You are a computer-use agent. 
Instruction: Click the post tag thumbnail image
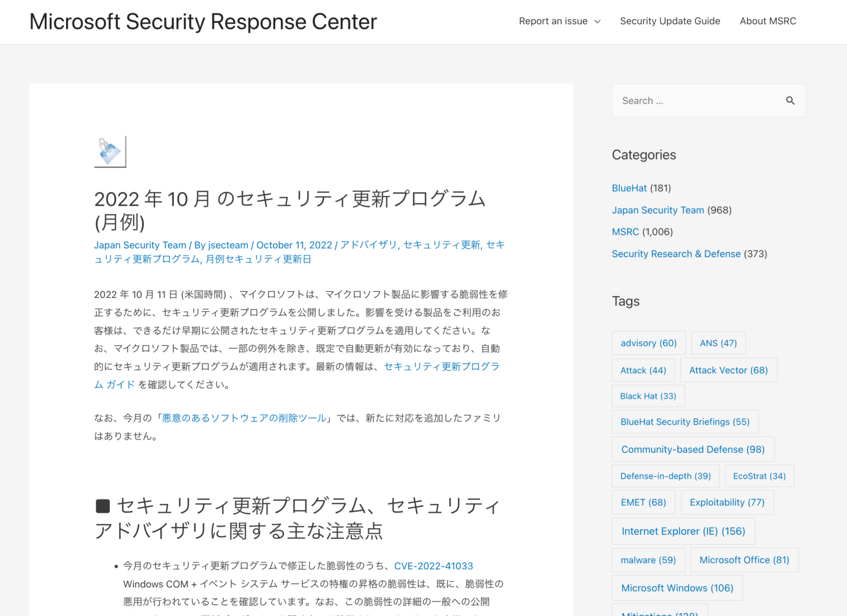pos(110,152)
